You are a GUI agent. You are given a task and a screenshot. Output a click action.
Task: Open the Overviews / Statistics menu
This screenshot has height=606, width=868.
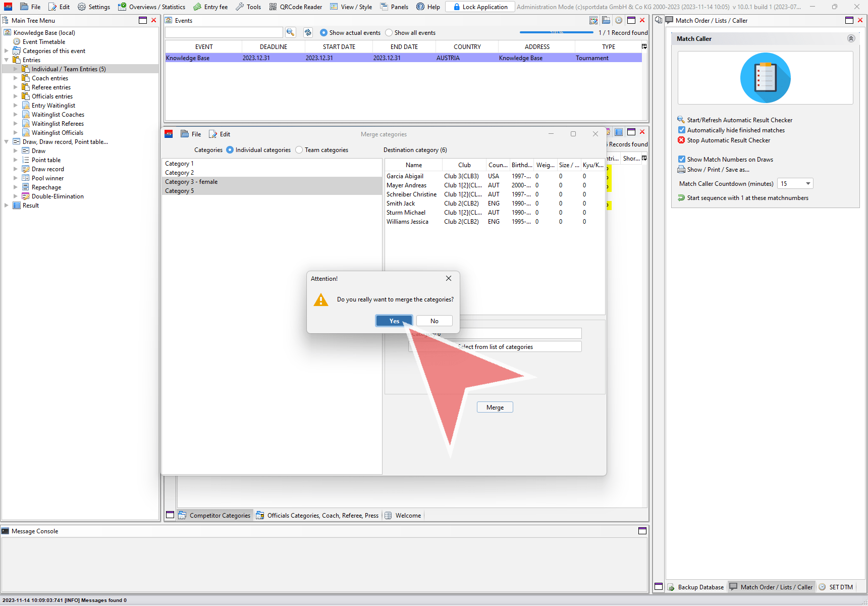pyautogui.click(x=151, y=7)
